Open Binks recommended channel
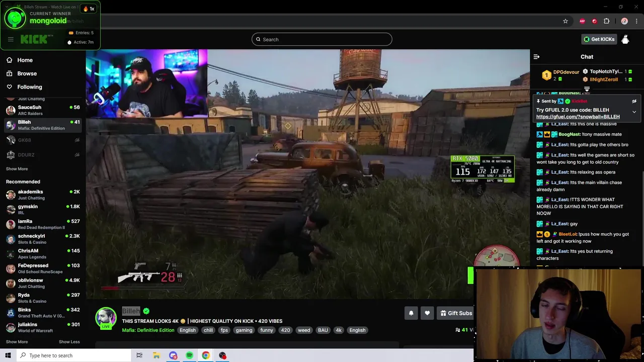This screenshot has width=644, height=362. [x=43, y=313]
